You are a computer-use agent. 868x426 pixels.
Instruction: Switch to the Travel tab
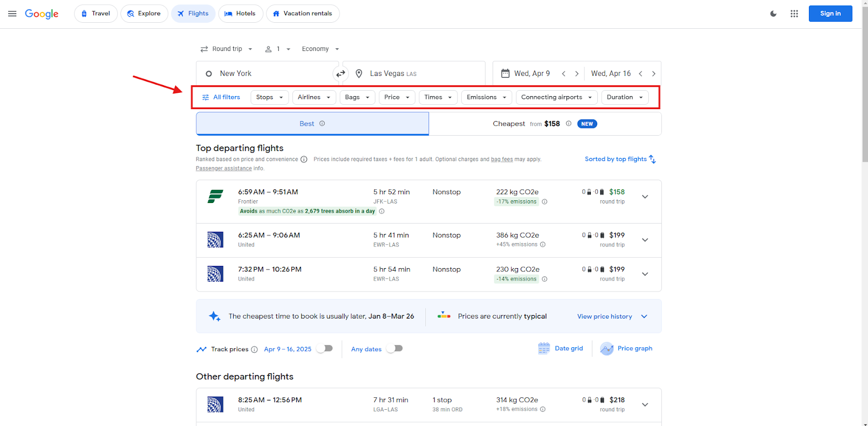[x=96, y=14]
